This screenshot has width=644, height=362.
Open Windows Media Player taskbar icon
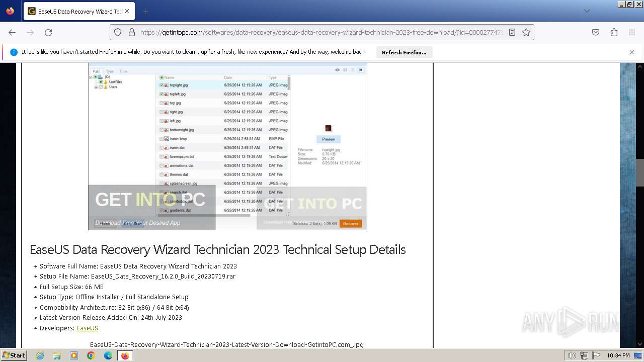(74, 355)
